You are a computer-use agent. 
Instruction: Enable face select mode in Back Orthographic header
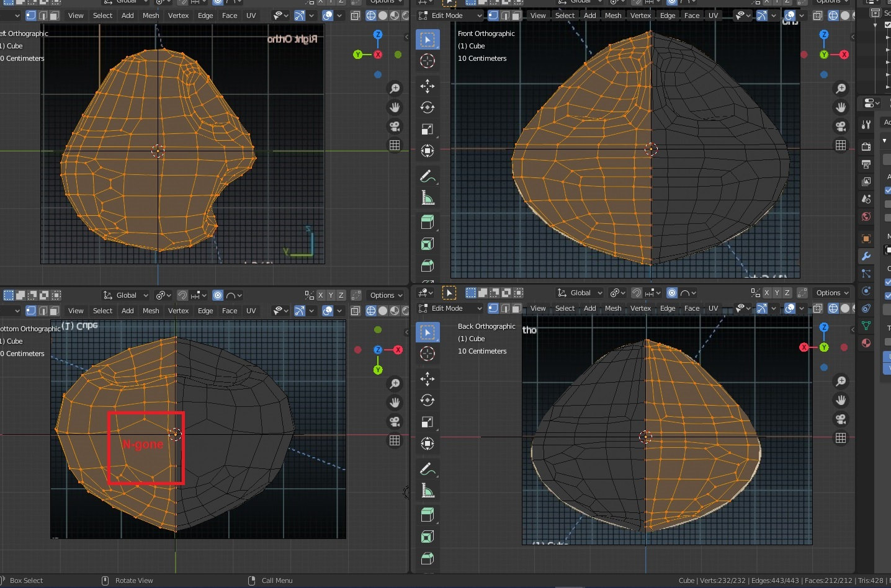click(x=516, y=308)
